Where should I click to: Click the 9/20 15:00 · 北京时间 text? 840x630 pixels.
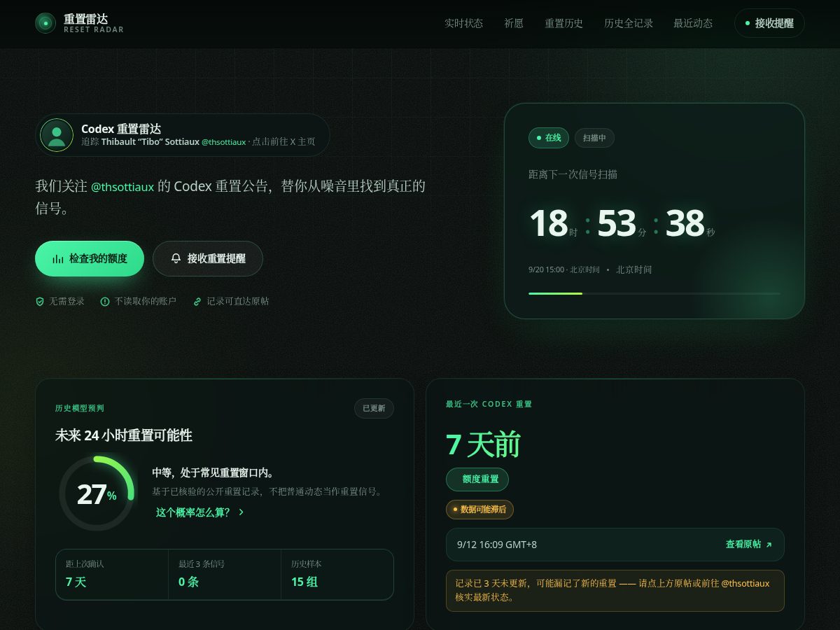(564, 269)
